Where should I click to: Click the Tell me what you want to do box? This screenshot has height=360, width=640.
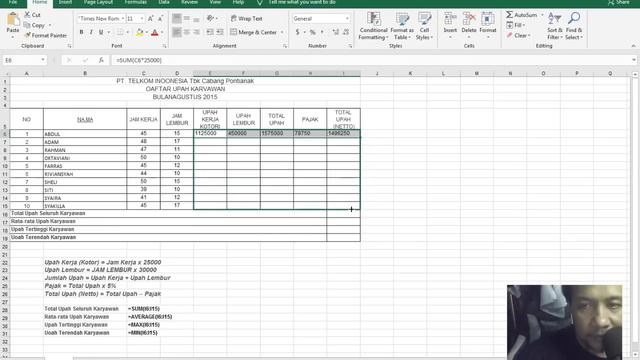(302, 2)
